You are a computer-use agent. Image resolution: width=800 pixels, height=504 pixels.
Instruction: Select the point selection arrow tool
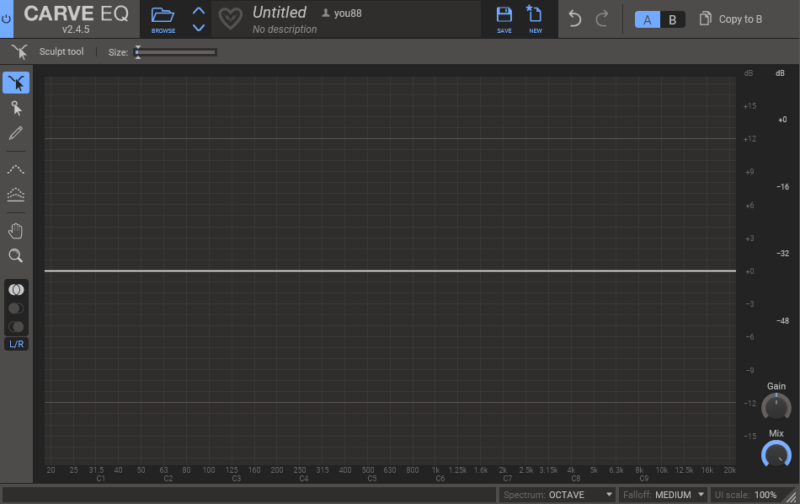[16, 108]
